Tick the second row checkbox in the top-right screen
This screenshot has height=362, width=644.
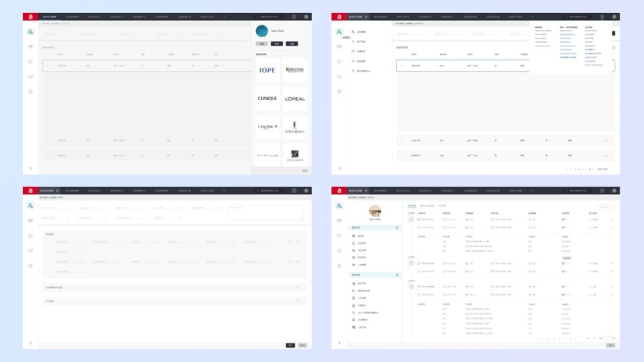[402, 140]
